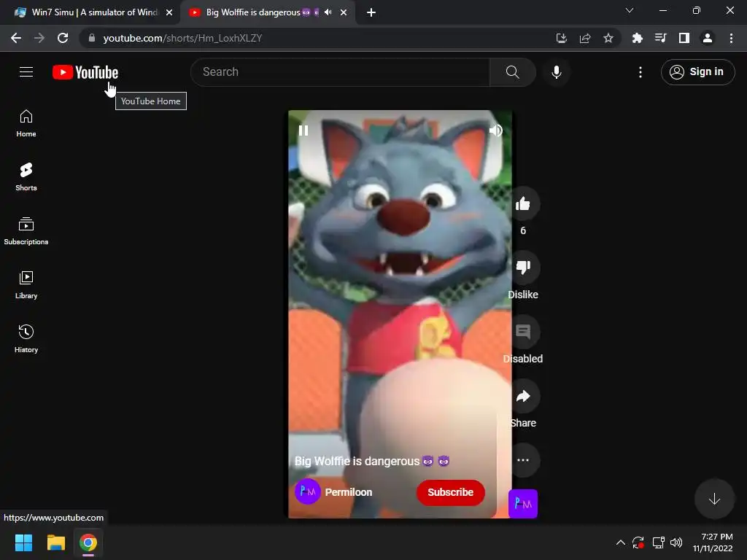Screen dimensions: 747x560
Task: Open a new browser tab
Action: click(371, 12)
